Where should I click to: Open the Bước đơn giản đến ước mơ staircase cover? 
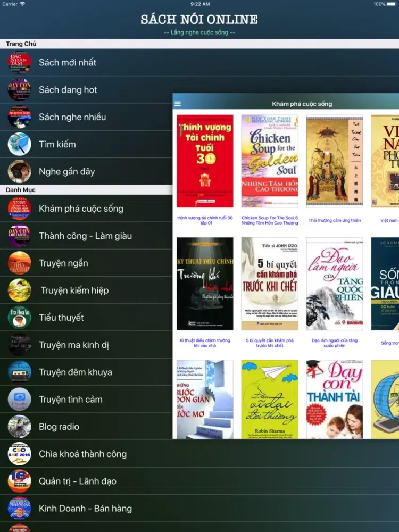205,400
